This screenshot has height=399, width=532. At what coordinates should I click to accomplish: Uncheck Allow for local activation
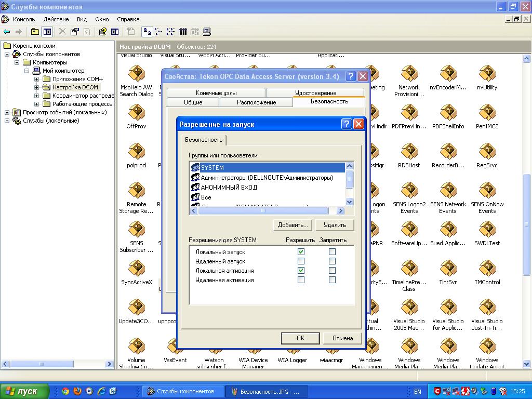pyautogui.click(x=301, y=271)
